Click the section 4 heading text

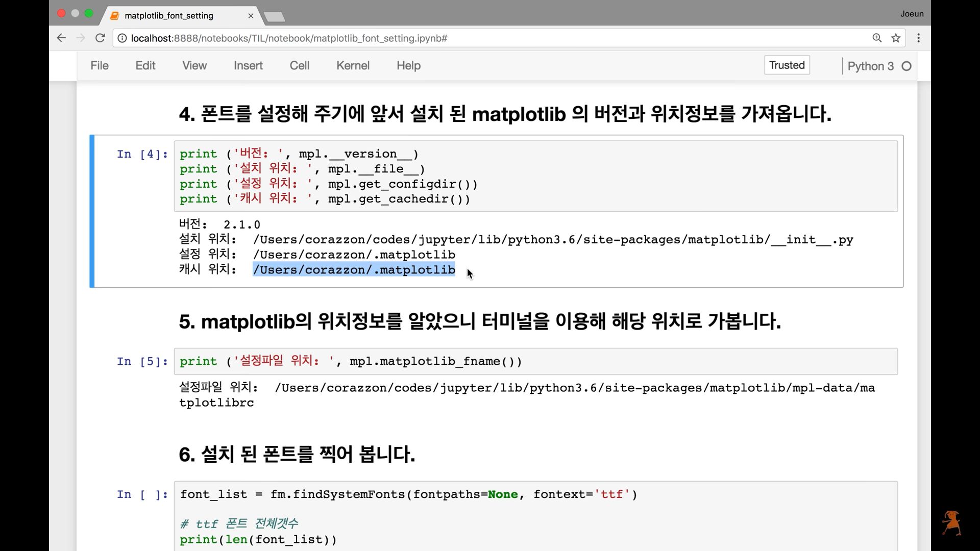(505, 114)
